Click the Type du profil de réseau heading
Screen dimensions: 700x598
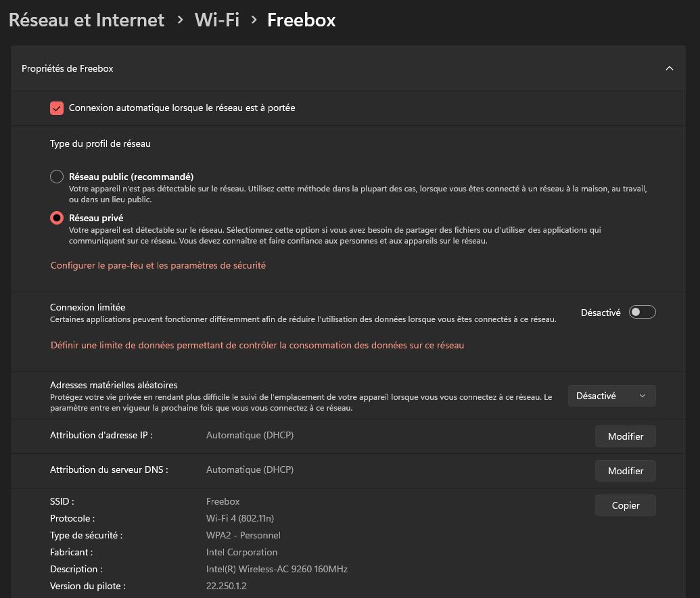[x=100, y=144]
